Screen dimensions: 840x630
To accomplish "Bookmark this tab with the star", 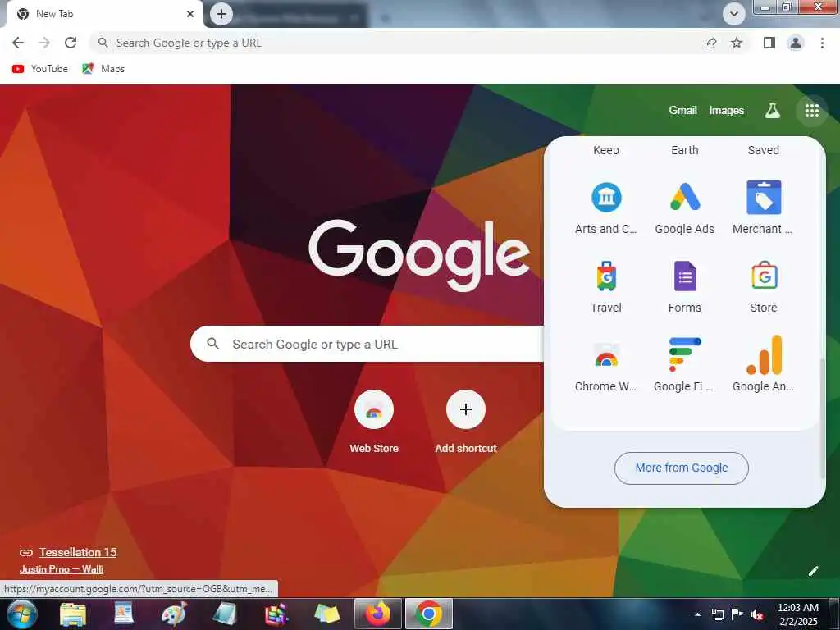I will point(737,43).
